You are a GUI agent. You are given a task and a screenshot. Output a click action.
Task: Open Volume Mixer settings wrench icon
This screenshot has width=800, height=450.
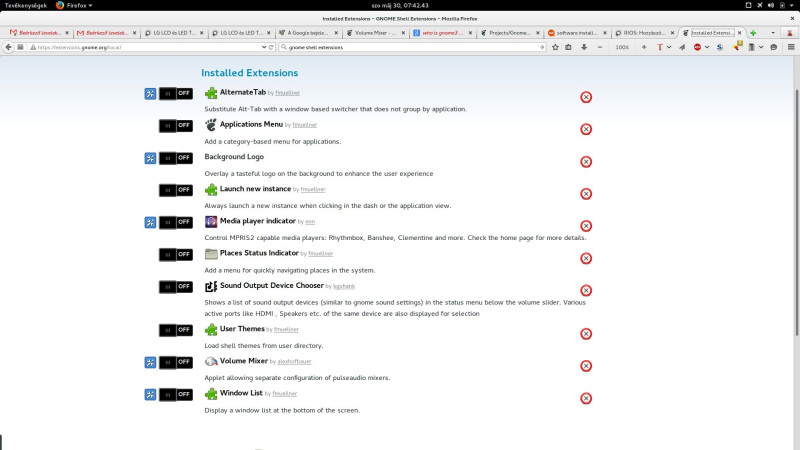click(x=150, y=362)
